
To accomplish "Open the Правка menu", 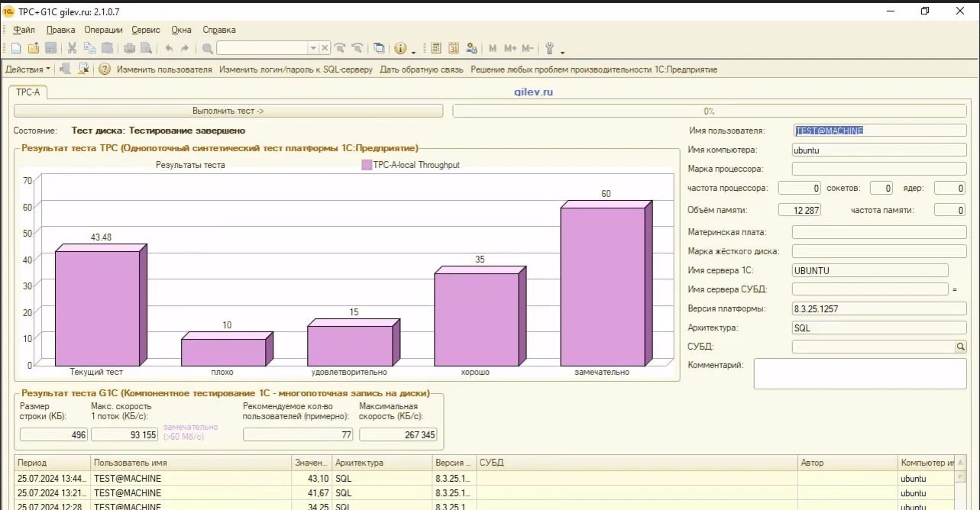I will point(60,30).
